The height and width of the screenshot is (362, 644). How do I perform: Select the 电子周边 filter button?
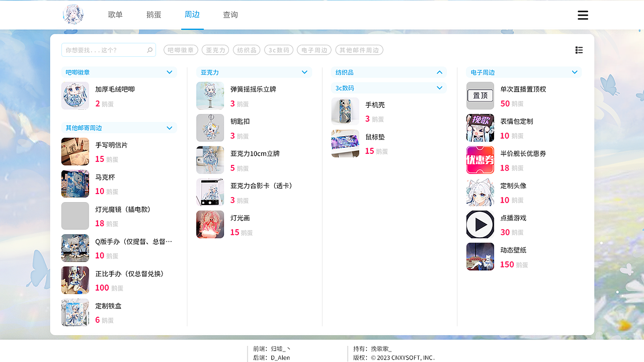pos(314,50)
